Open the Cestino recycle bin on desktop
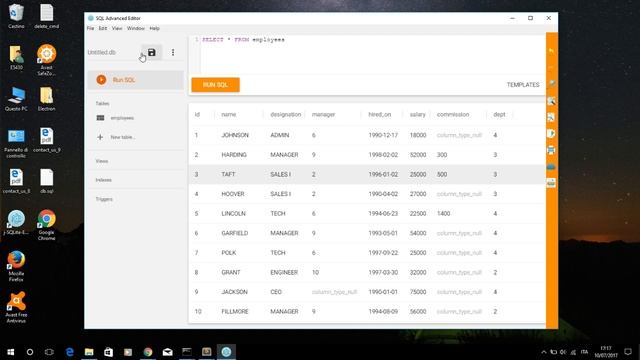The image size is (640, 360). point(16,16)
